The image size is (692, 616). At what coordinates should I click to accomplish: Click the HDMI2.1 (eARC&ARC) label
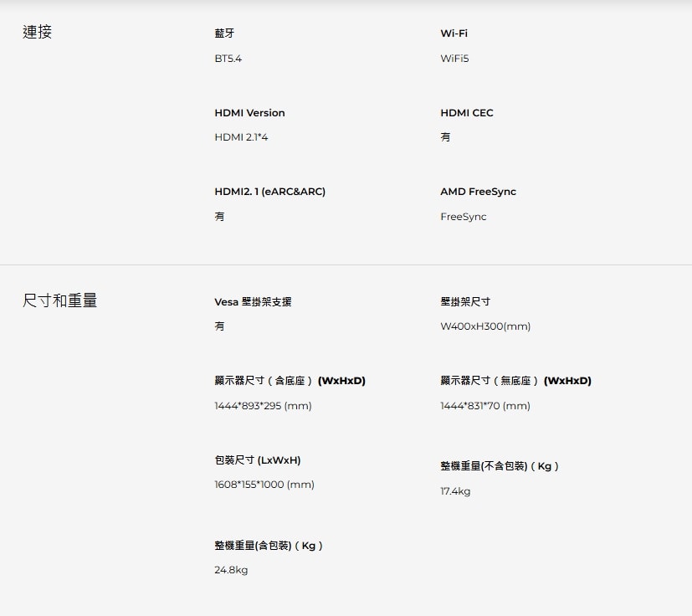click(269, 192)
